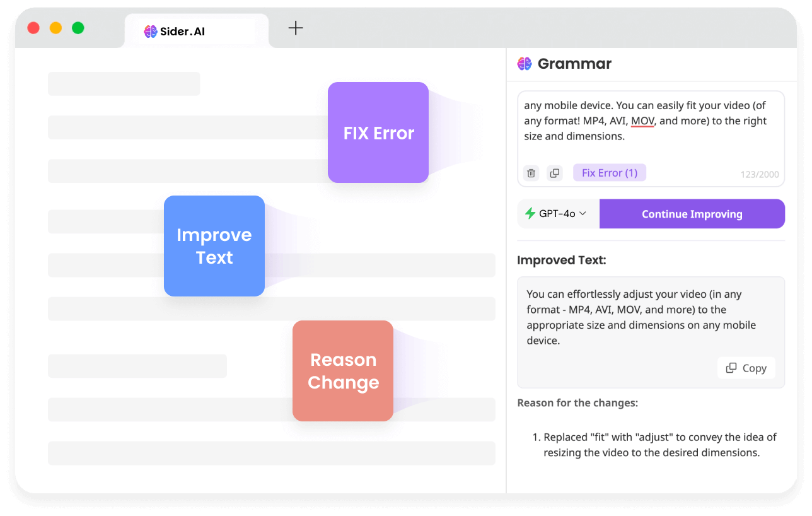Click the Sider.AI tab brain icon
The image size is (812, 516).
[150, 32]
